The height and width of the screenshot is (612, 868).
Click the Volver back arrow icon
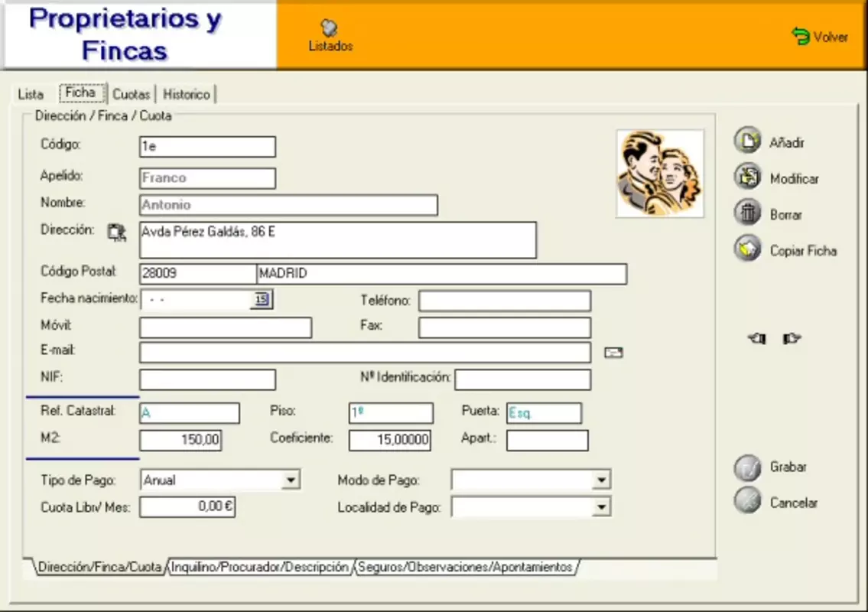(x=801, y=37)
